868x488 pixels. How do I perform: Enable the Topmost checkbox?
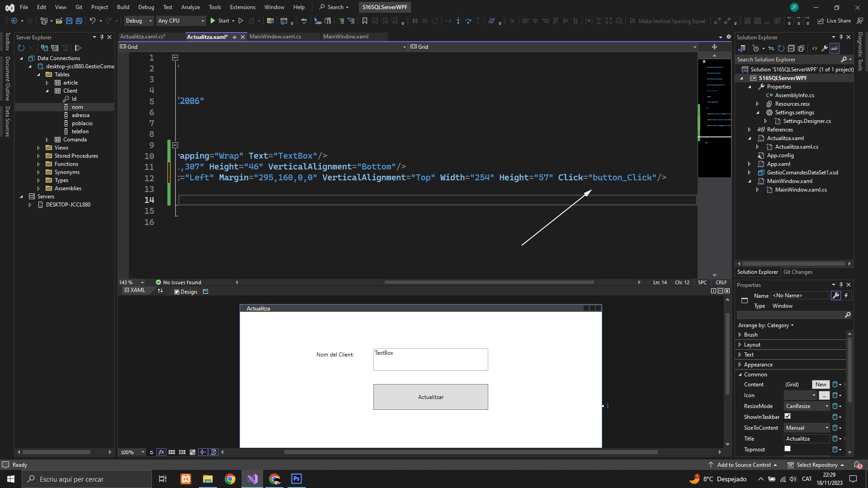pos(788,449)
